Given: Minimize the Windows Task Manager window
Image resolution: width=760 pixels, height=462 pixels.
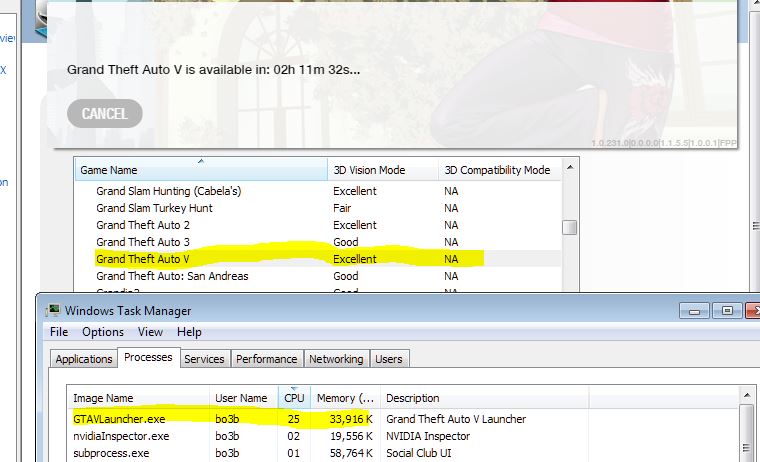Looking at the screenshot, I should click(695, 311).
